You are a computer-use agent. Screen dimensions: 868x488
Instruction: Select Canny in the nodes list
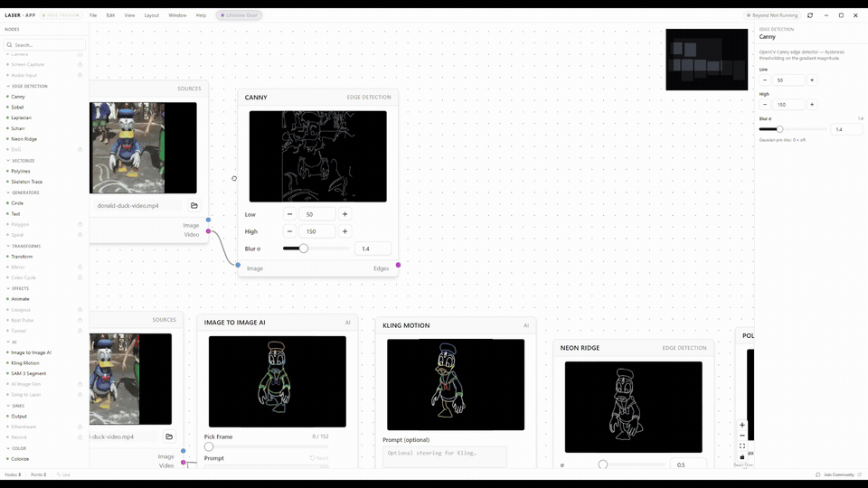click(x=18, y=97)
